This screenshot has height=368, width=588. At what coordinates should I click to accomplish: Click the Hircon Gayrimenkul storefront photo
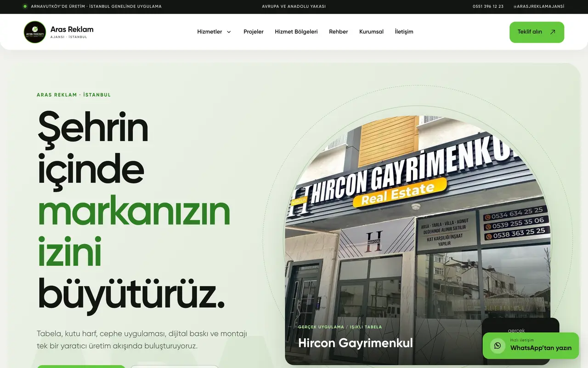point(417,239)
